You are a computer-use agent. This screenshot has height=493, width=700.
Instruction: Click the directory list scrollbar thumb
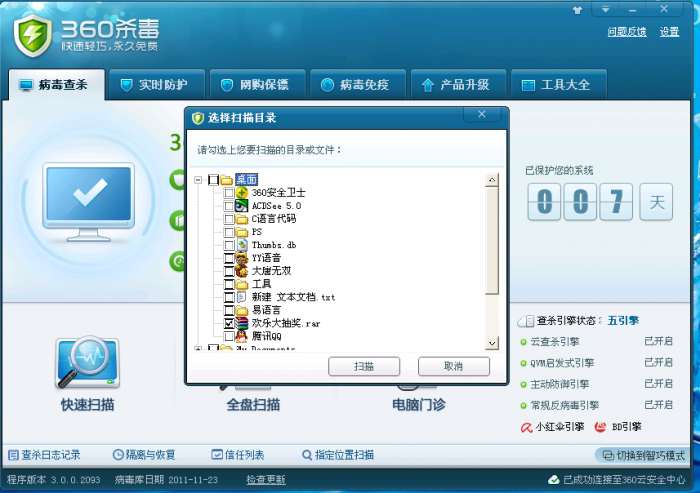tap(492, 241)
